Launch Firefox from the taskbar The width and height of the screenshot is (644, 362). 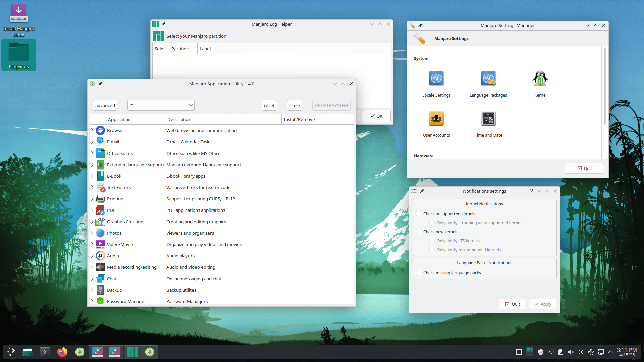(62, 352)
